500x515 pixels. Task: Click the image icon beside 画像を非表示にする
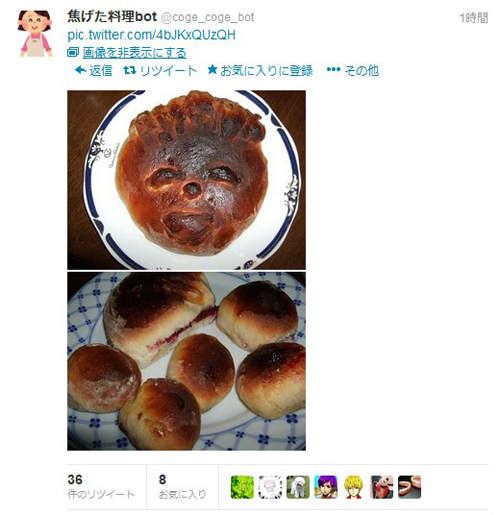tap(73, 52)
